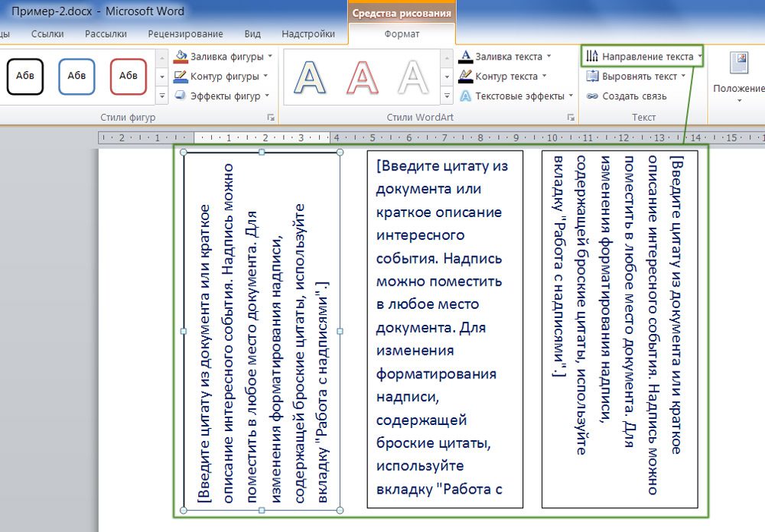Click the top-center sizing handle of selected text box
Viewport: 765px width, 532px height.
[x=262, y=152]
